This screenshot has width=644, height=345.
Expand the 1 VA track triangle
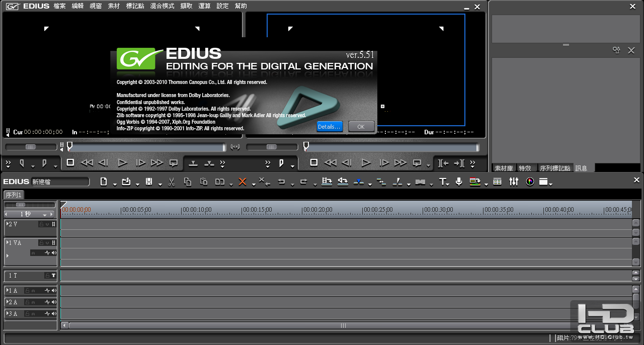(x=8, y=242)
